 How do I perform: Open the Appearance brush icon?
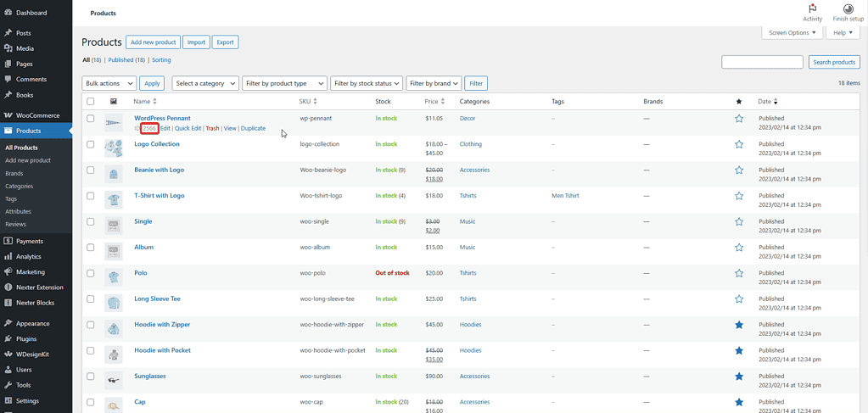[x=8, y=323]
